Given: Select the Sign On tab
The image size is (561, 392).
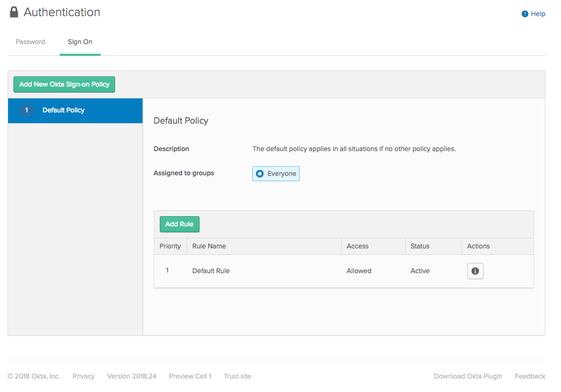Looking at the screenshot, I should pos(80,42).
